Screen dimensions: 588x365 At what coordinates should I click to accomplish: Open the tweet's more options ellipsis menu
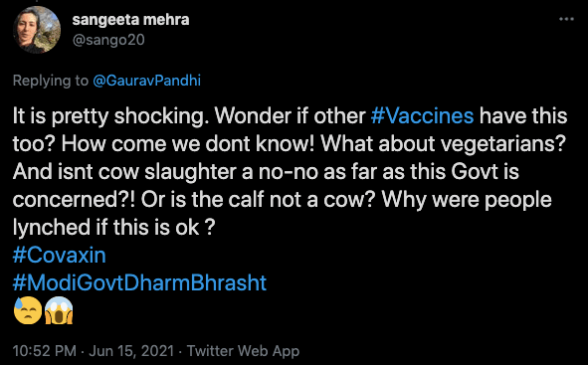[x=566, y=19]
